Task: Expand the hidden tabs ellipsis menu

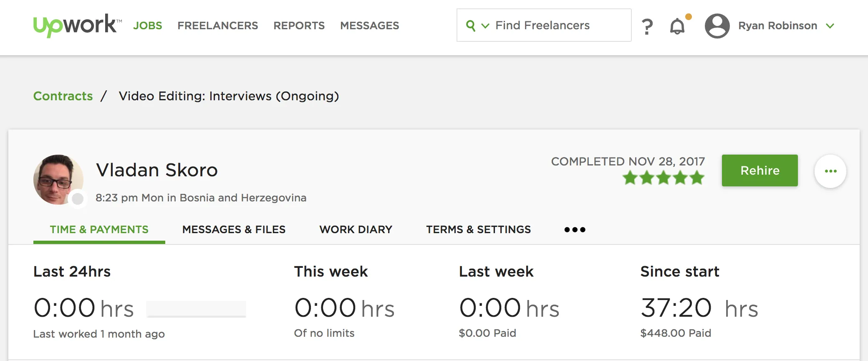Action: [x=575, y=229]
